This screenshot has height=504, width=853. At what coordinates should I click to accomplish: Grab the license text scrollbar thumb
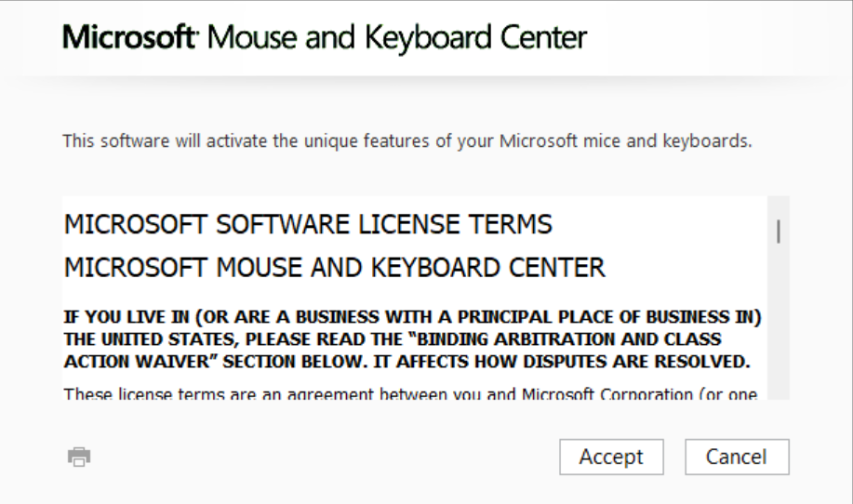tap(779, 231)
